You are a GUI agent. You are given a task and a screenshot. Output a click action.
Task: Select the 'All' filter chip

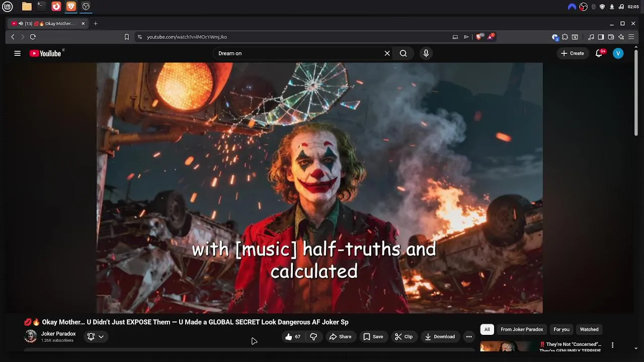[487, 329]
